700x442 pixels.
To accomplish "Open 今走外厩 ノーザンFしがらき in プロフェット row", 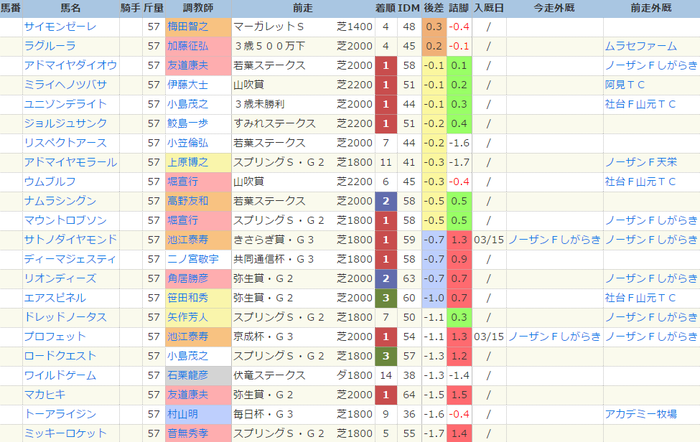I will pos(554,337).
